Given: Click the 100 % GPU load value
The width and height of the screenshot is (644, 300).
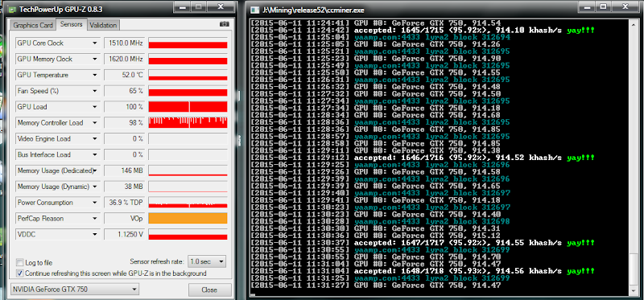Looking at the screenshot, I should click(125, 107).
